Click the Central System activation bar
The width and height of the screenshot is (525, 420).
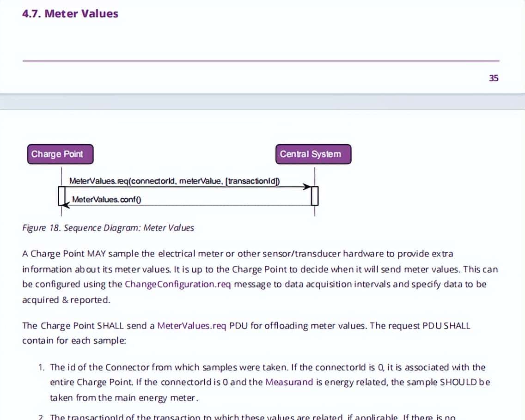coord(315,195)
